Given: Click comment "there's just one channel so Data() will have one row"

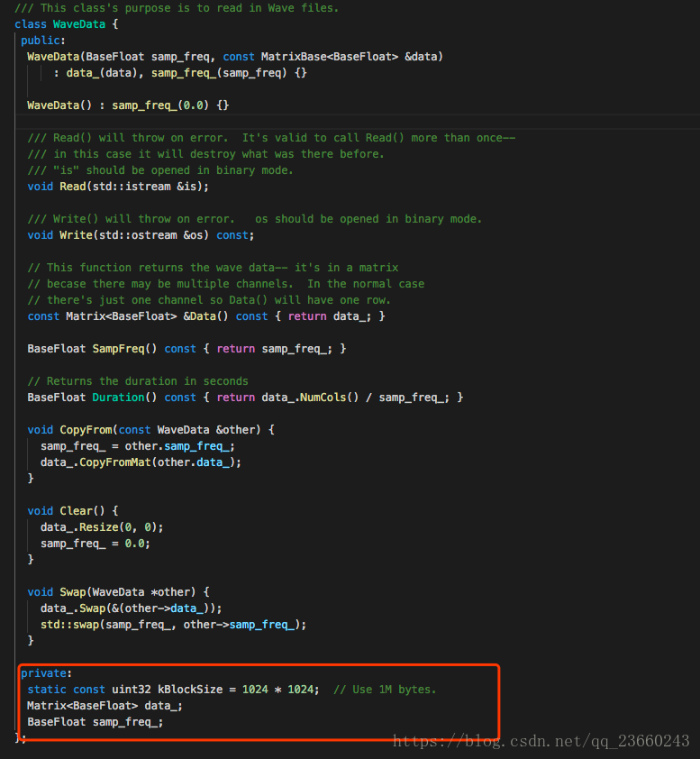Looking at the screenshot, I should 218,300.
